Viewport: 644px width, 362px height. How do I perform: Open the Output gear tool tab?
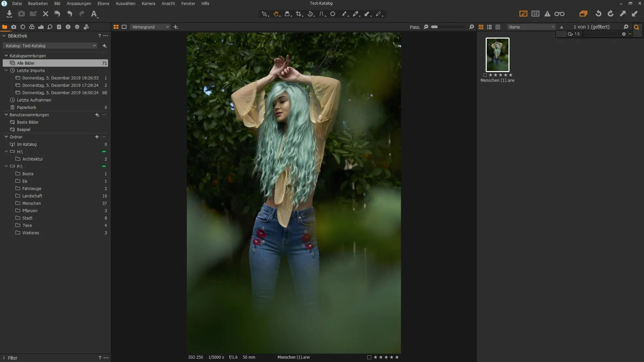[x=77, y=27]
